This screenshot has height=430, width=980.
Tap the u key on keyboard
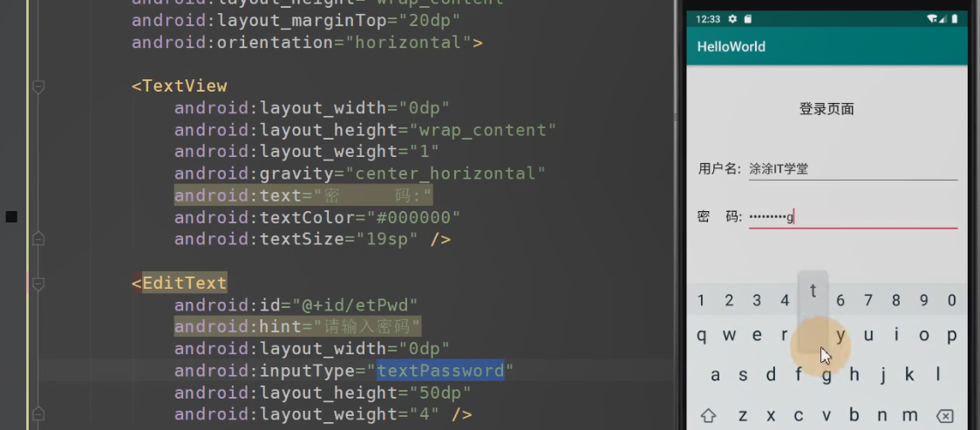click(x=868, y=336)
